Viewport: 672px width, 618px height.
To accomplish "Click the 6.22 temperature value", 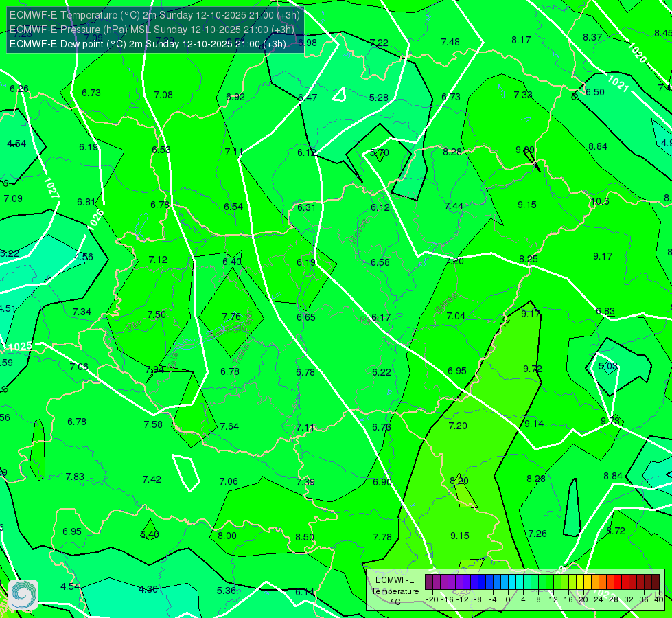I will click(x=382, y=372).
